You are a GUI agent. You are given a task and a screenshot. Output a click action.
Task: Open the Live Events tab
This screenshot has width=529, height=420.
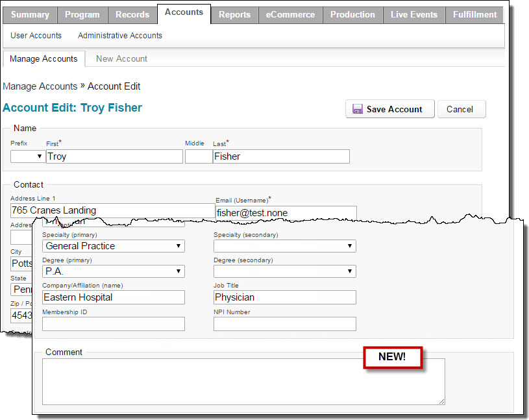coord(414,15)
